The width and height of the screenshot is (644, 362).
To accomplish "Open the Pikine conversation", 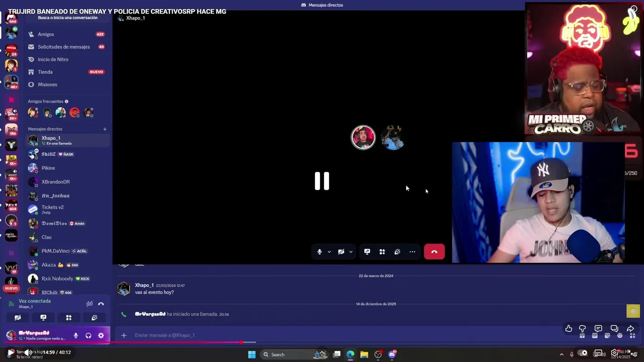I will point(67,168).
